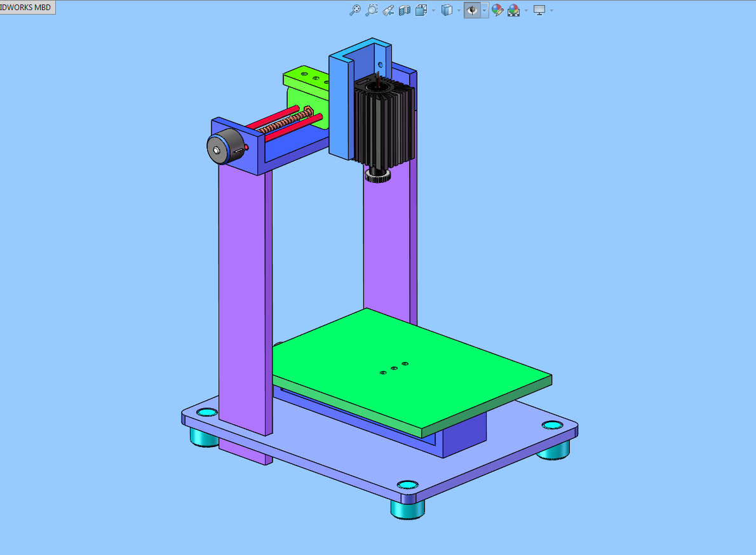756x555 pixels.
Task: Expand the View Orientation dropdown arrow
Action: [433, 10]
